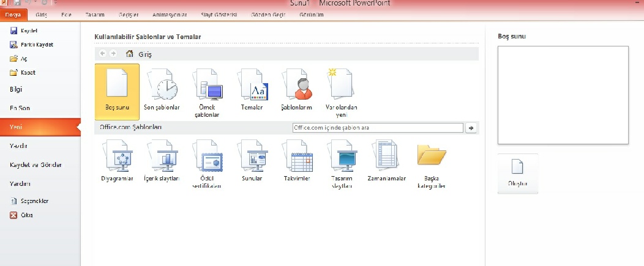This screenshot has height=266, width=644.
Task: Open Tasarım slaytları template category
Action: (342, 164)
